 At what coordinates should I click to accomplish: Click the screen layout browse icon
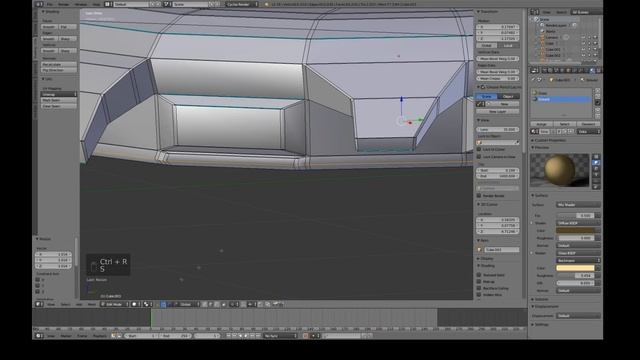pyautogui.click(x=108, y=4)
